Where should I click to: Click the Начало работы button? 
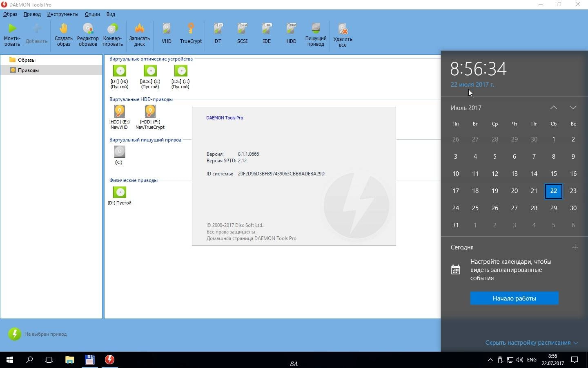click(514, 298)
